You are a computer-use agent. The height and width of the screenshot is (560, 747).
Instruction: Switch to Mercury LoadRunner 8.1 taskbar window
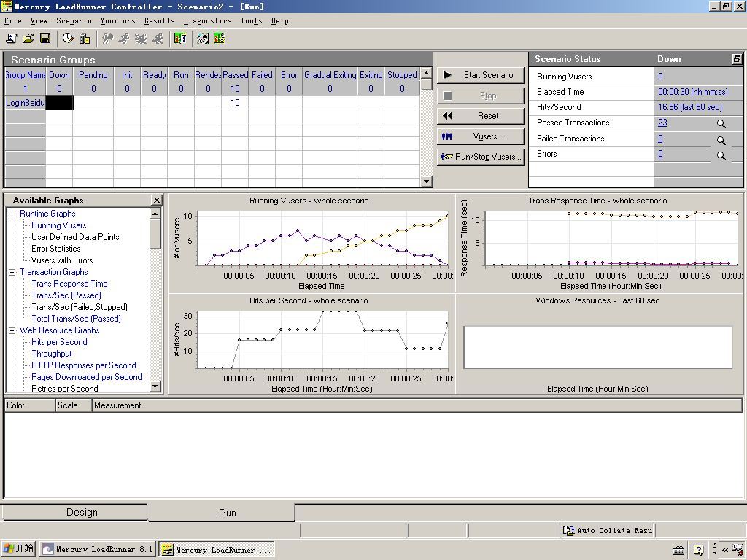[98, 550]
